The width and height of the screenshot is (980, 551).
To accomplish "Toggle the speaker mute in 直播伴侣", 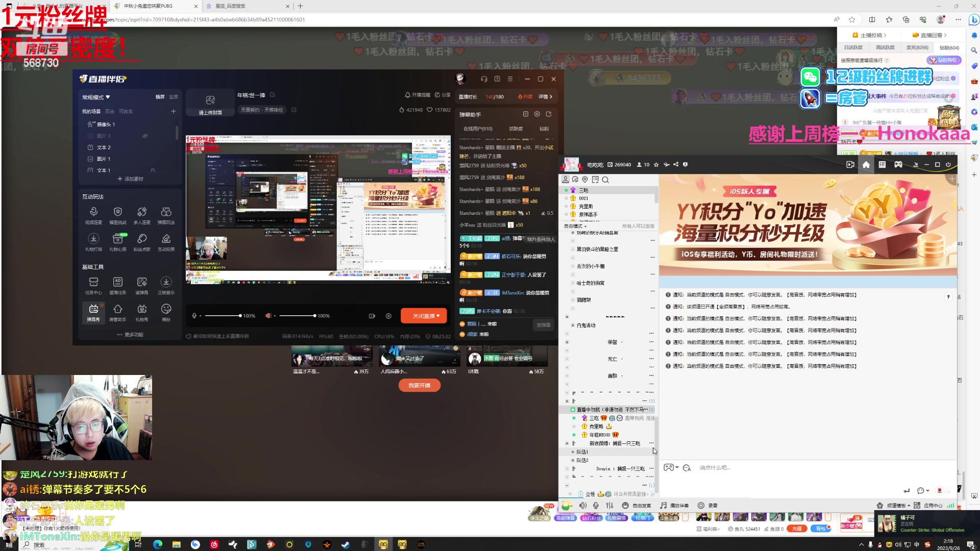I will point(268,316).
